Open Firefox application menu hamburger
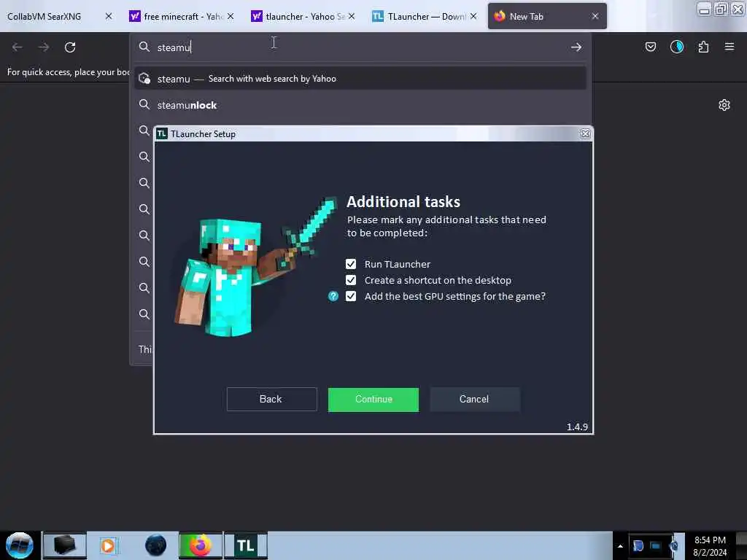Screen dimensions: 747x560 pos(729,47)
